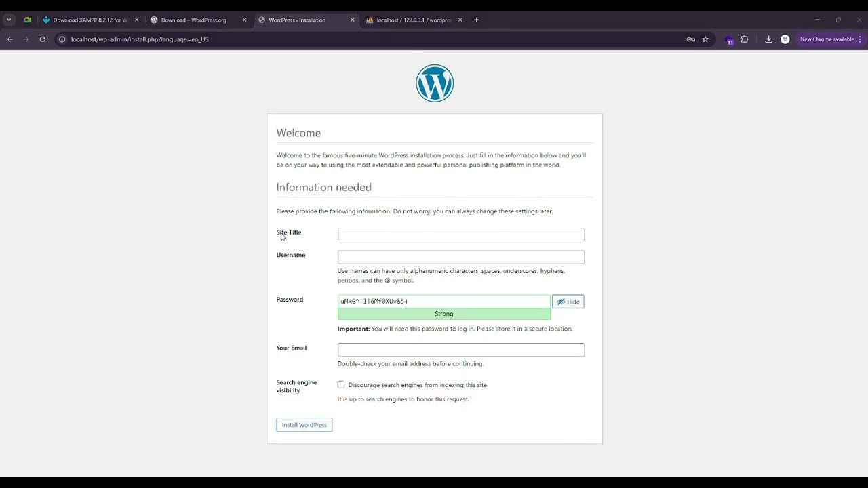Viewport: 868px width, 488px height.
Task: Check Discourage search engines from indexing
Action: [x=341, y=385]
